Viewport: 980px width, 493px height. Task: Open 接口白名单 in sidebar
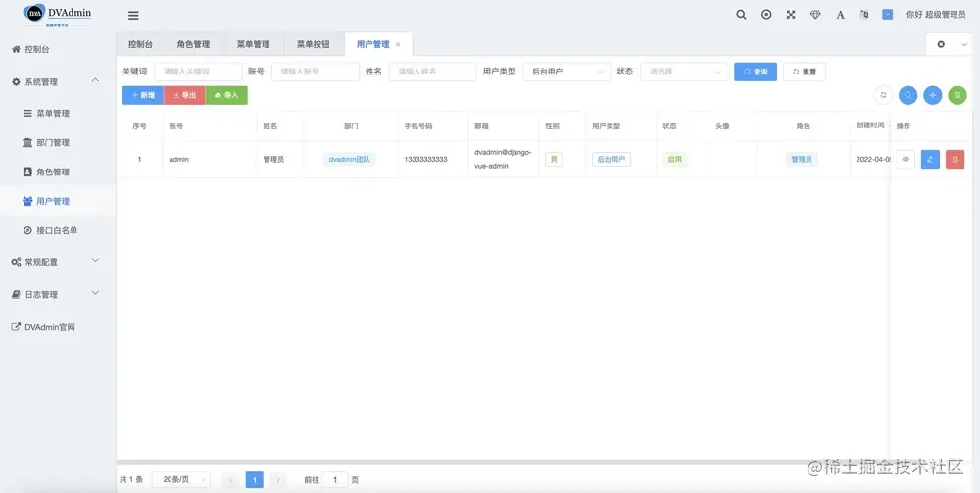point(58,230)
